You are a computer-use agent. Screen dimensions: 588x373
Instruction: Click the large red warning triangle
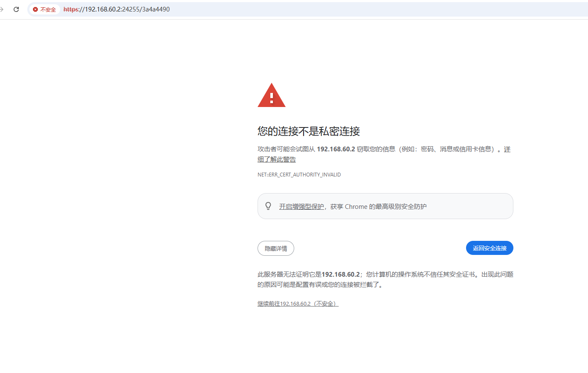[272, 96]
